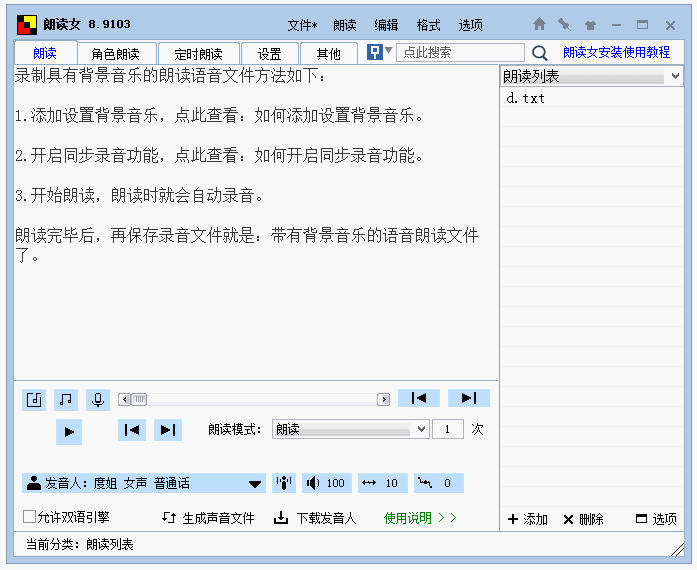
Task: Open the skin (shirt) icon
Action: (x=590, y=25)
